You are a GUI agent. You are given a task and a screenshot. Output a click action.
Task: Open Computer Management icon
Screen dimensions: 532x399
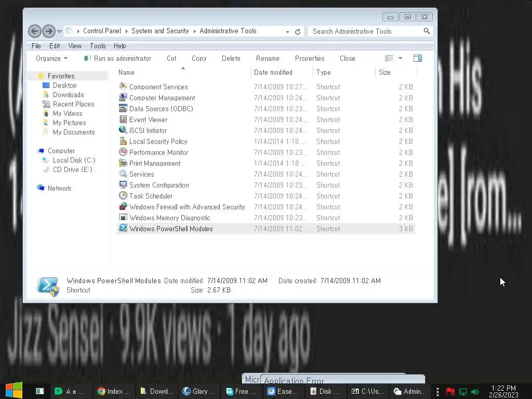(123, 98)
